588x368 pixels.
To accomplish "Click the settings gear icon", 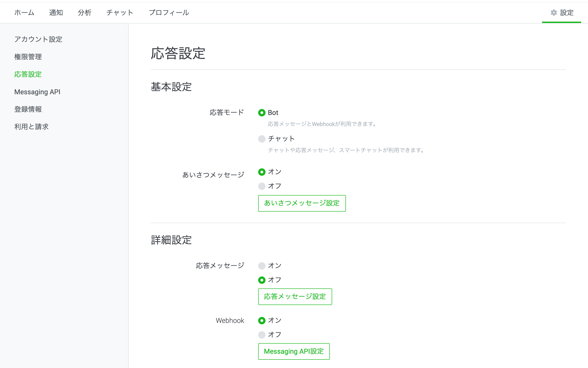I will click(x=554, y=13).
